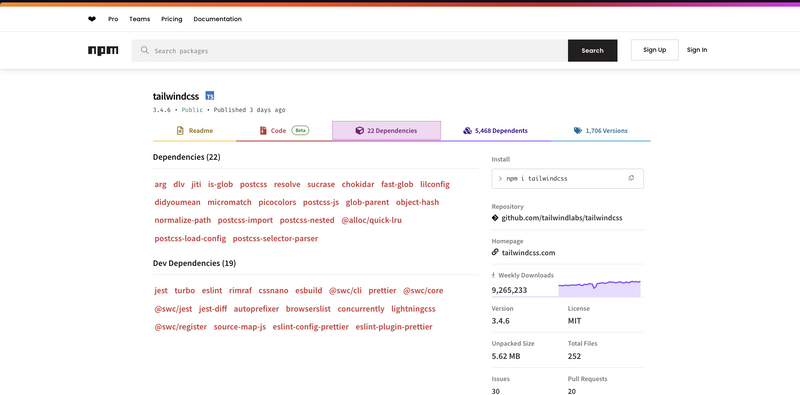The width and height of the screenshot is (800, 395).
Task: Click the git repository icon
Action: point(495,218)
